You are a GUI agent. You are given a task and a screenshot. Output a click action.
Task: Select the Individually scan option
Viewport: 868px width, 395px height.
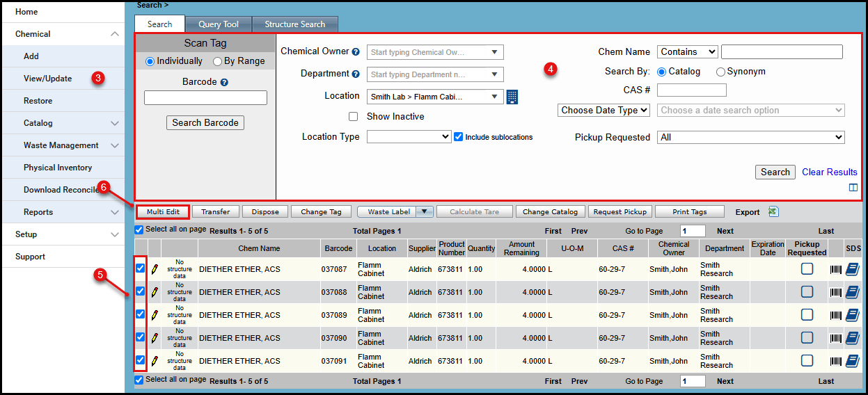coord(150,61)
